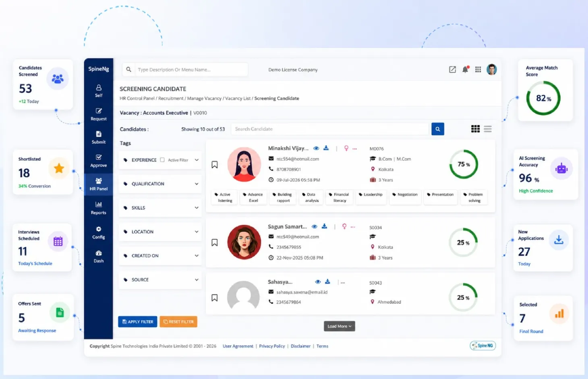Expand the Skills filter dropdown
This screenshot has height=379, width=588.
pos(197,208)
